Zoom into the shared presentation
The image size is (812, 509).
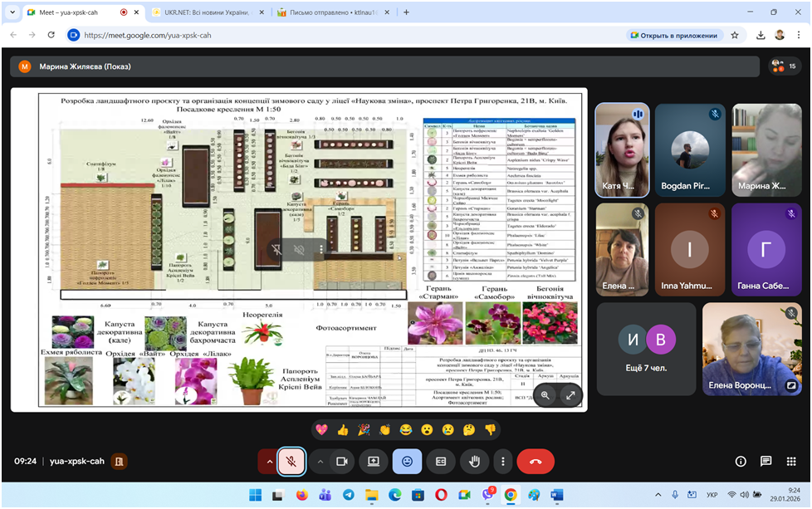point(545,395)
